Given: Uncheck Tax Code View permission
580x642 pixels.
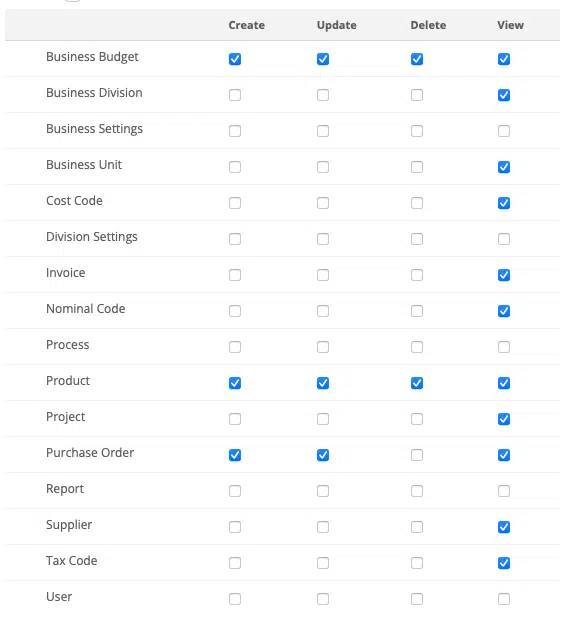Looking at the screenshot, I should coord(504,563).
